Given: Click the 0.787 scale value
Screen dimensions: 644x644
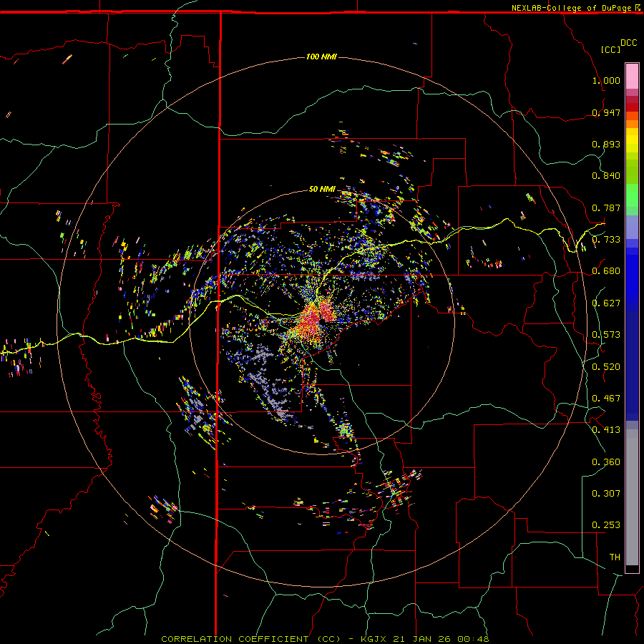Looking at the screenshot, I should (606, 208).
